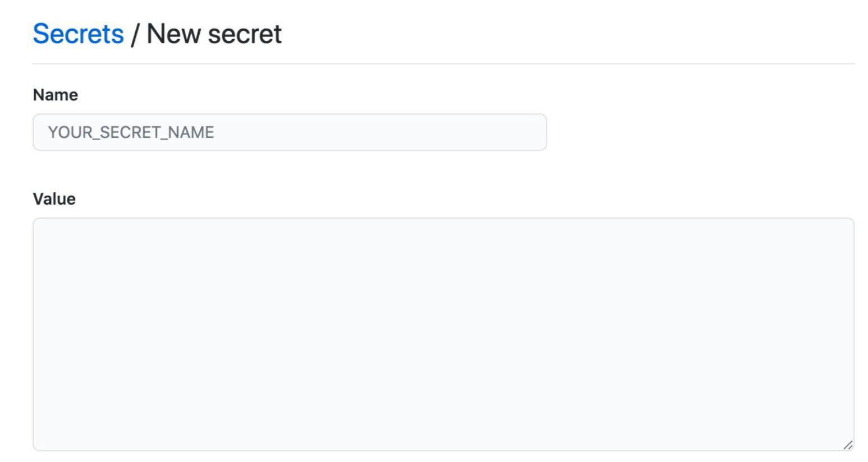Screen dimensions: 868x462
Task: Click the bold Name text above the input
Action: (x=55, y=95)
